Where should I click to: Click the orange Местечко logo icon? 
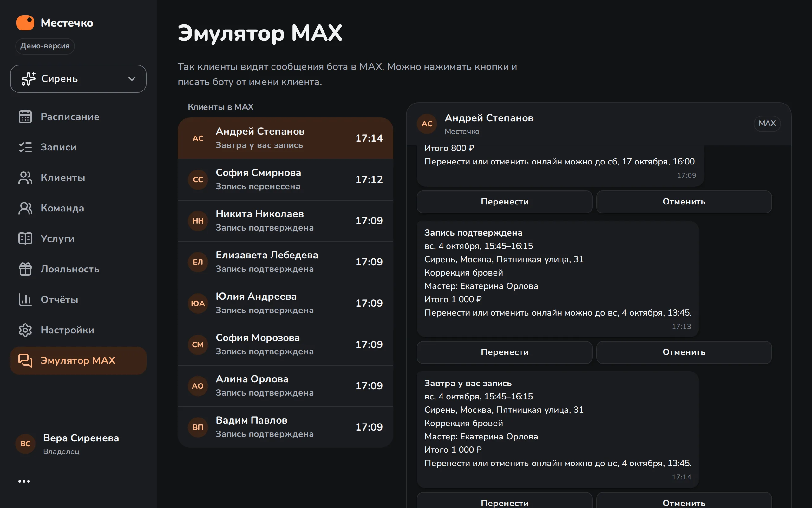click(25, 23)
